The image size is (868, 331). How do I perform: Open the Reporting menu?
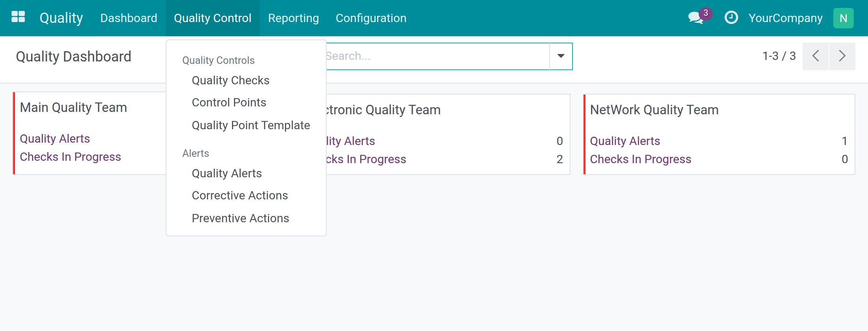294,18
